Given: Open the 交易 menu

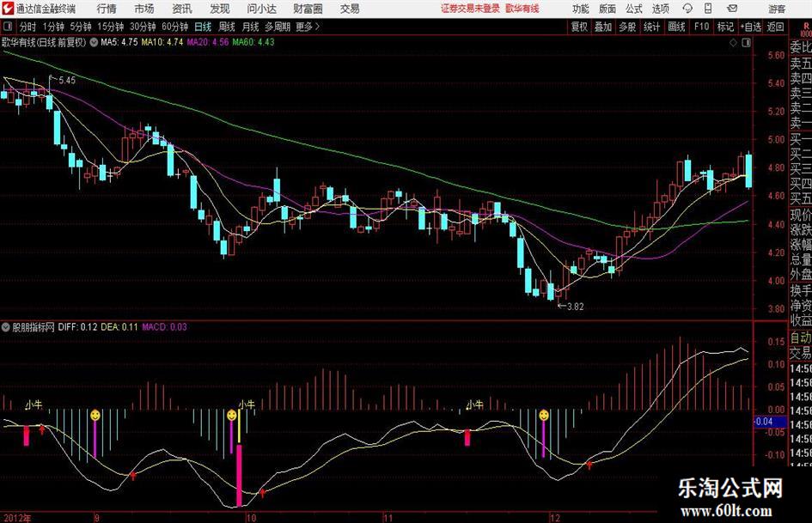Looking at the screenshot, I should (x=350, y=9).
